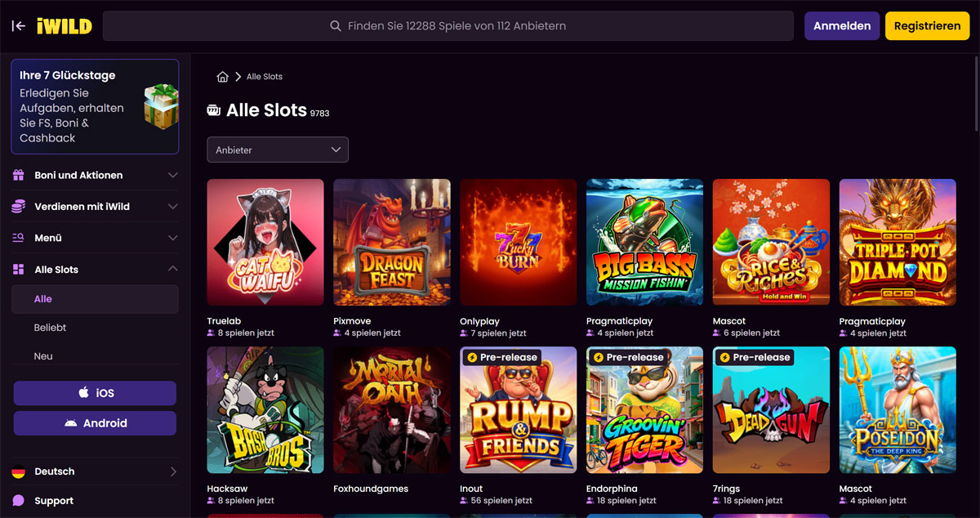Open Groovin' Tiger game thumbnail
Image resolution: width=980 pixels, height=518 pixels.
tap(645, 410)
